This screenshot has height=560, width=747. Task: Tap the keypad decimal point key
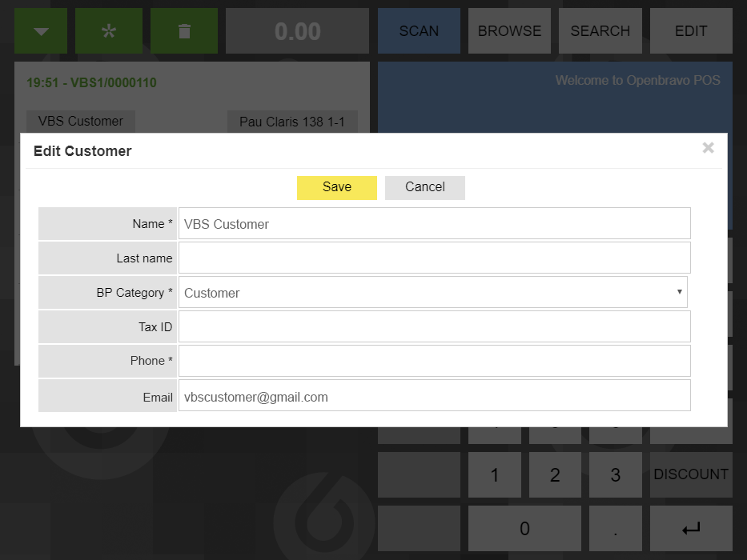[616, 528]
